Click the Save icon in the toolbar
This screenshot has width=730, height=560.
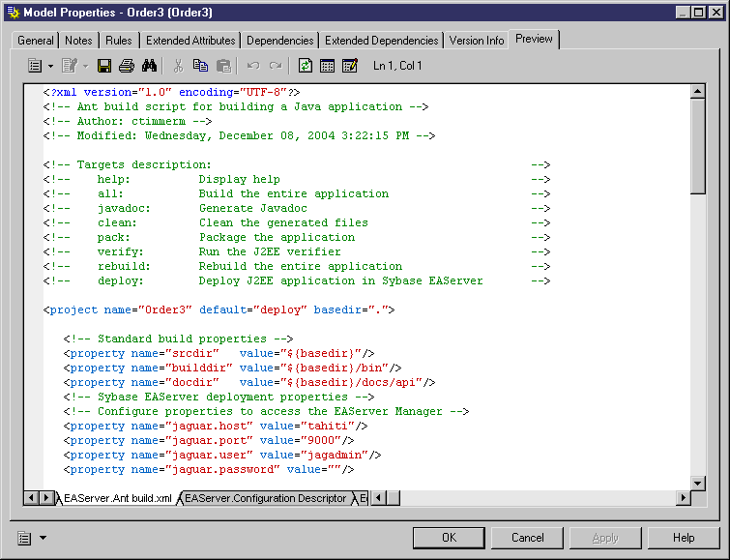(104, 66)
